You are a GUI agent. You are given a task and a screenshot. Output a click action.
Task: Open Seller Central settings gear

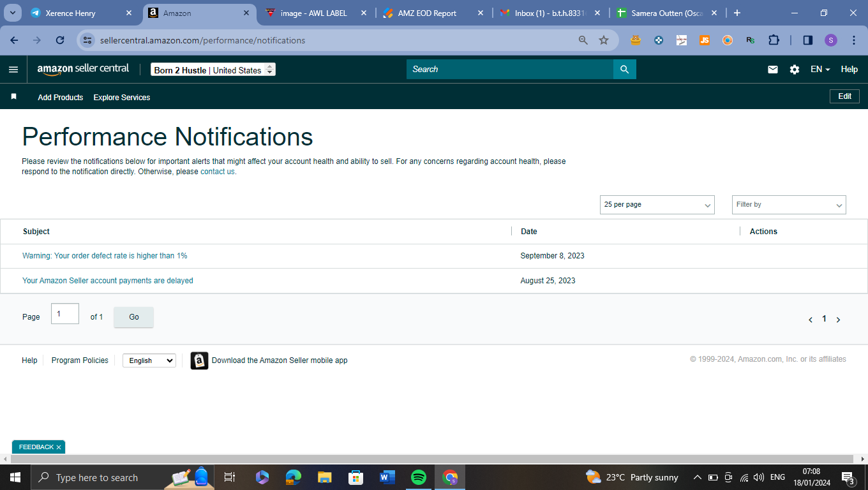click(795, 70)
